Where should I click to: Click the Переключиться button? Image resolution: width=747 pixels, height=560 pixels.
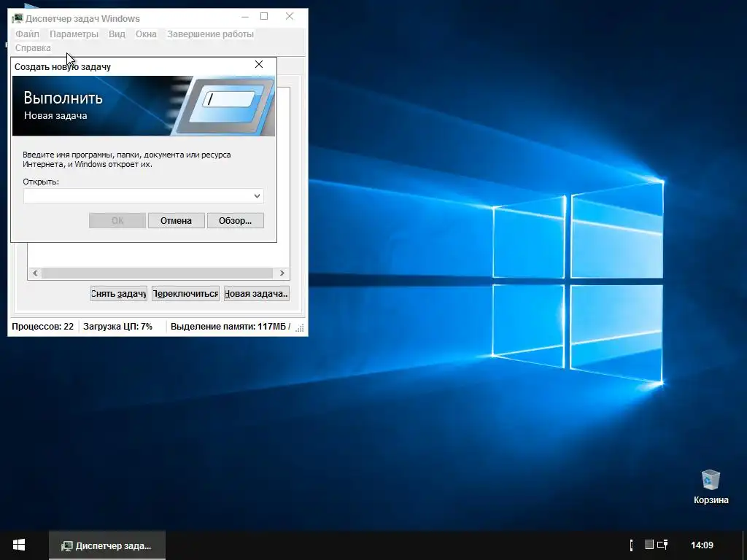pos(185,294)
